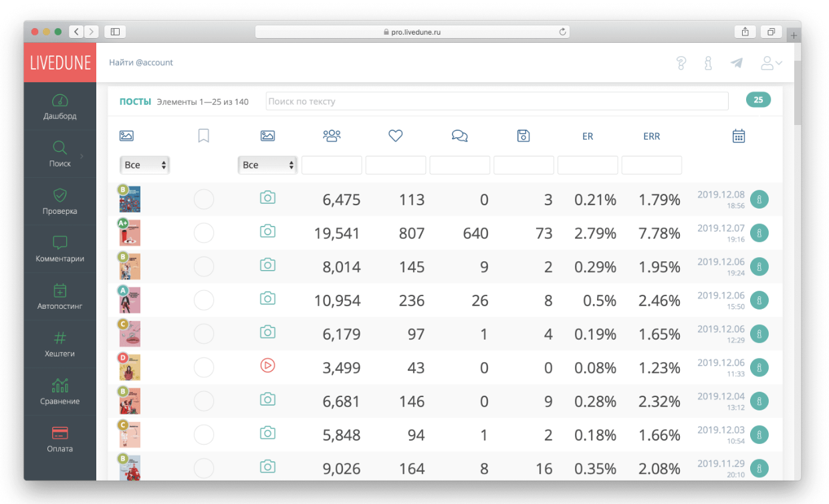Sort posts by likes heart icon
The image size is (829, 504).
pyautogui.click(x=396, y=136)
